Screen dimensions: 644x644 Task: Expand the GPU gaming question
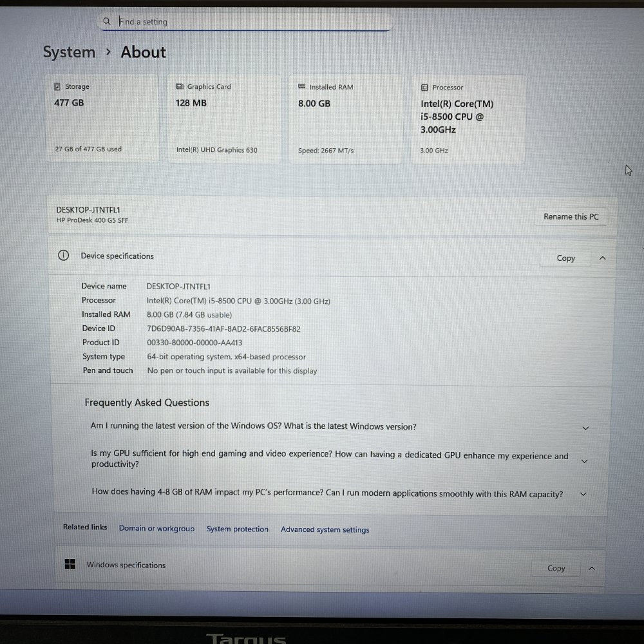[585, 461]
